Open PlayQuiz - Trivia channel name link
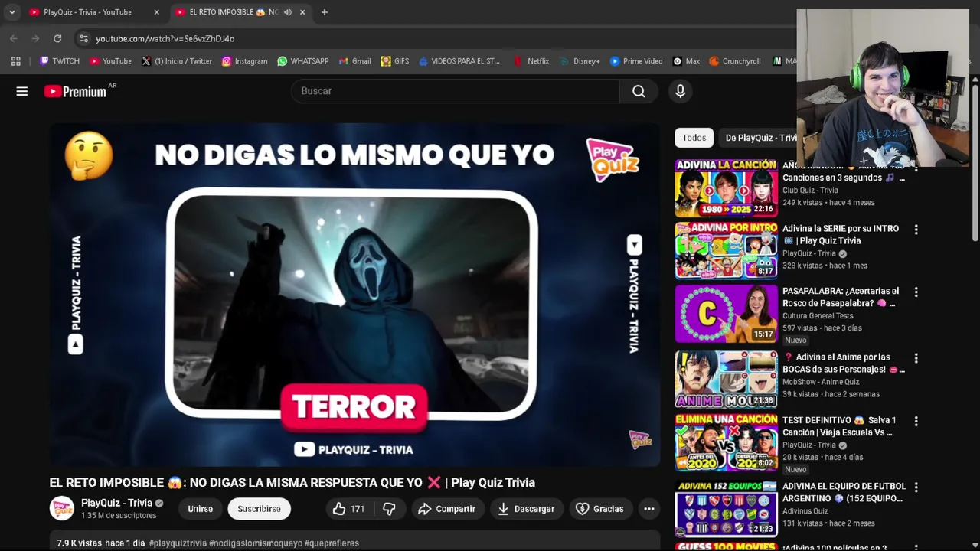Viewport: 980px width, 551px height. [x=117, y=503]
